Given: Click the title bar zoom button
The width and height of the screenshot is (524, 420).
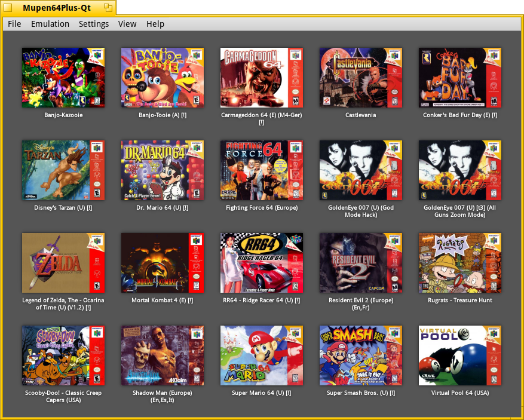Looking at the screenshot, I should pyautogui.click(x=108, y=7).
